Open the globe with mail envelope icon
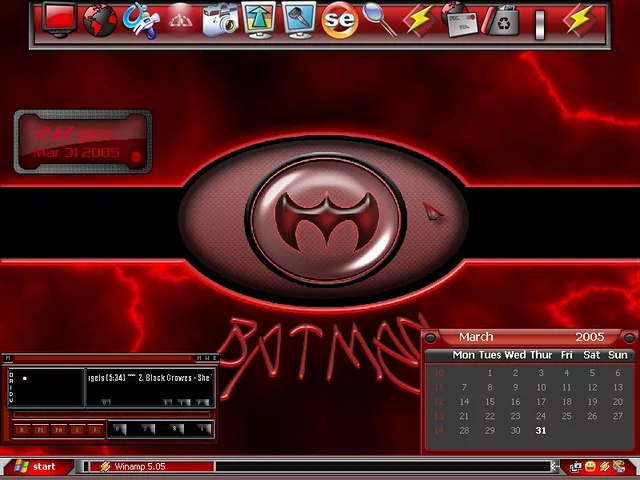 click(460, 20)
